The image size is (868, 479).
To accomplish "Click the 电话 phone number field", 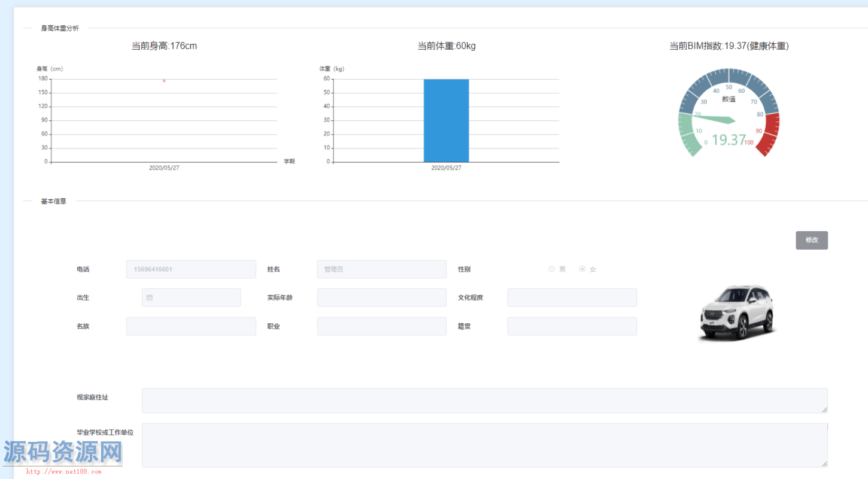I will (x=191, y=269).
